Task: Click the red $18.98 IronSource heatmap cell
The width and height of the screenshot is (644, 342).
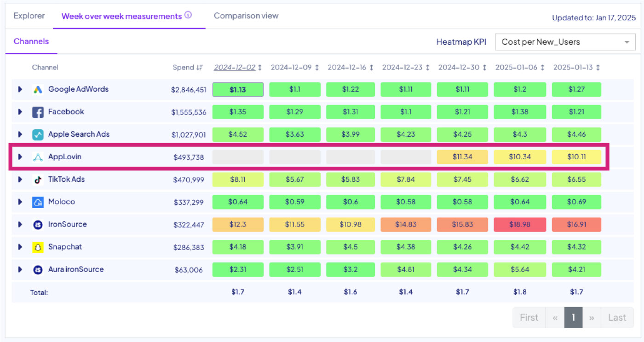Action: point(520,225)
